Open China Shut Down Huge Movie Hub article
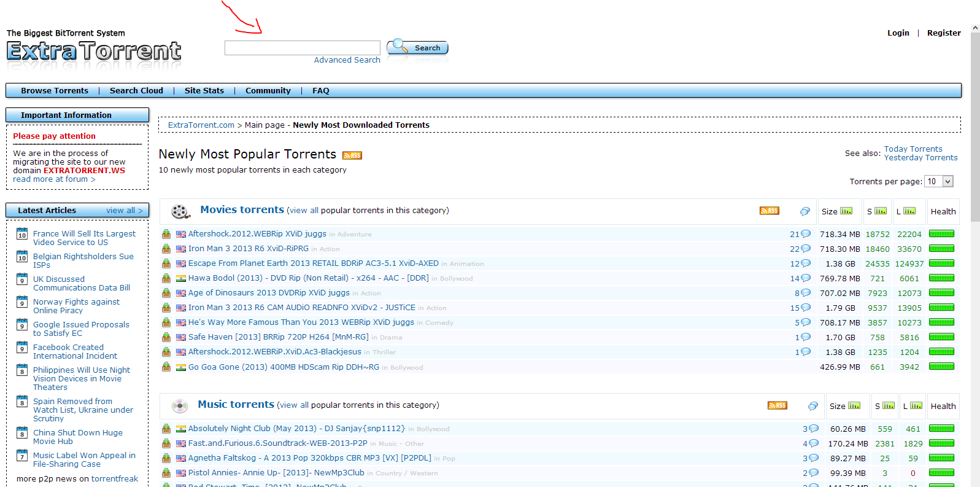The image size is (980, 487). click(78, 437)
